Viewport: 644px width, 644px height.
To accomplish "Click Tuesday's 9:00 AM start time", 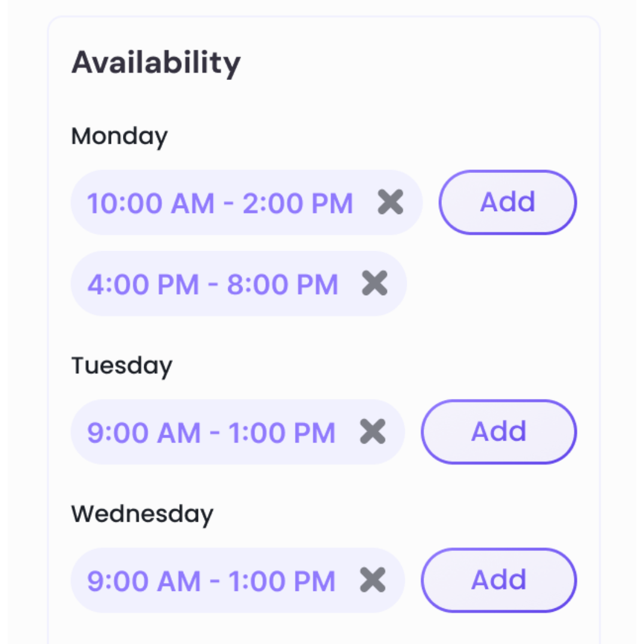I will point(144,433).
